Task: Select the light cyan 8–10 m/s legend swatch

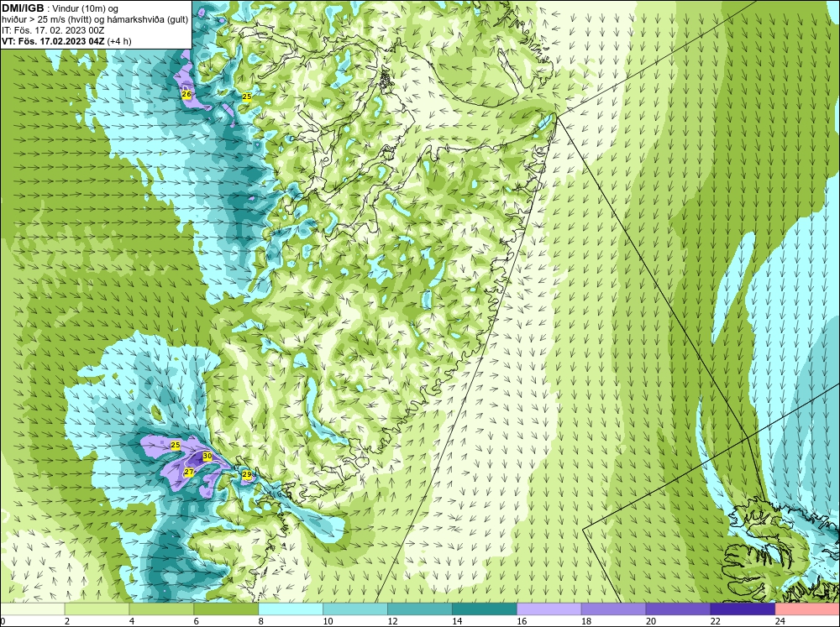Action: 291,609
